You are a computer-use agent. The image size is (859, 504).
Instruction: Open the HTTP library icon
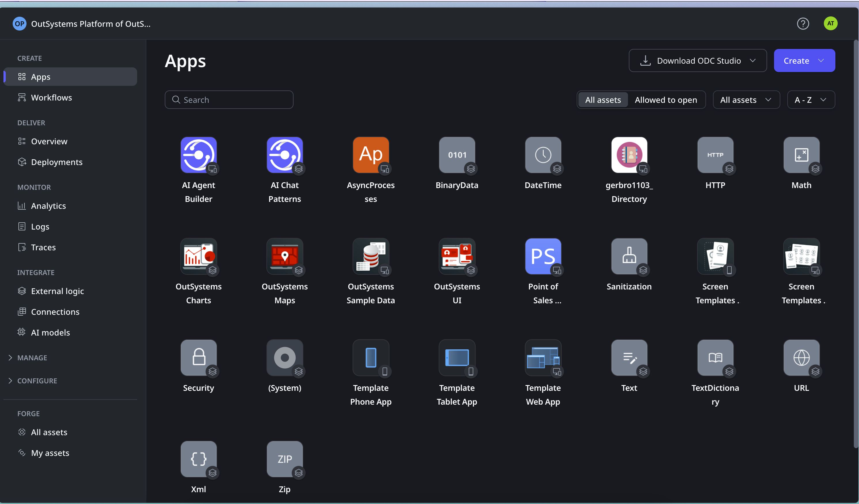pyautogui.click(x=715, y=155)
